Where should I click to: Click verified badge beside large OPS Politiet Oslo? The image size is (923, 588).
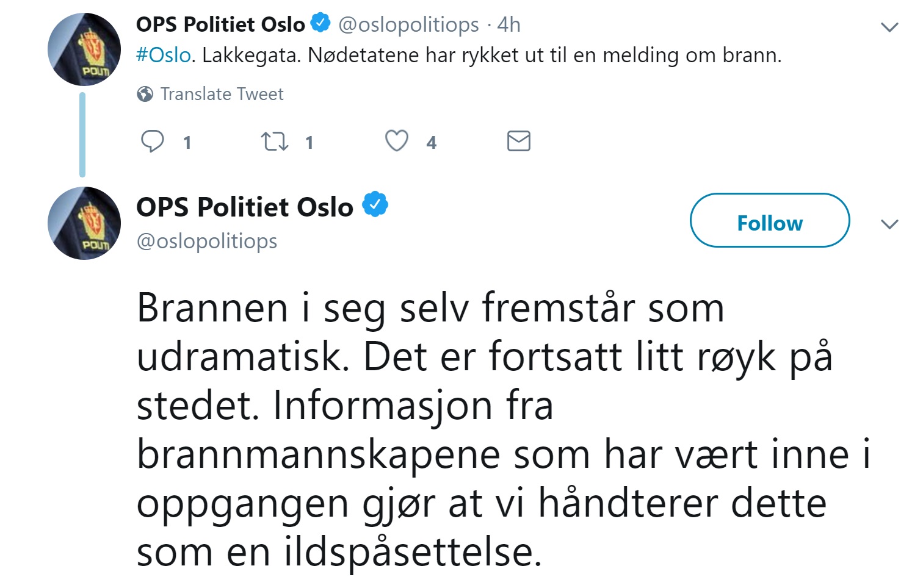[x=375, y=205]
